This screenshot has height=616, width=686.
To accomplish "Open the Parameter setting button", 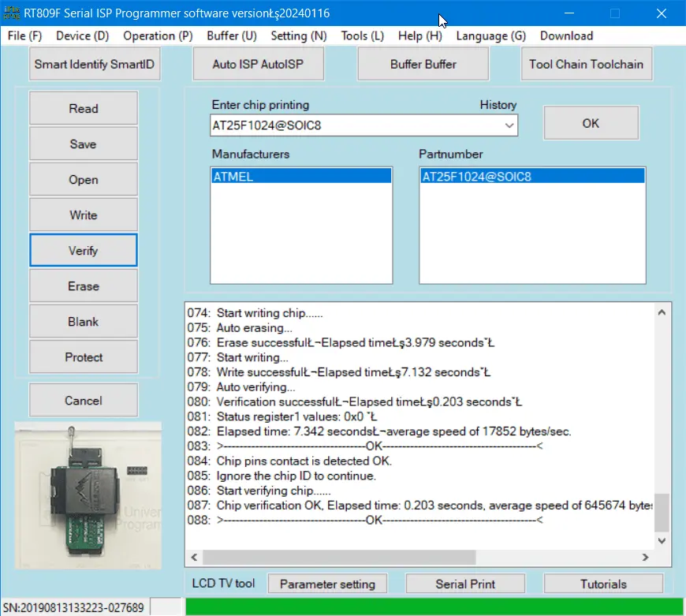I will coord(327,584).
